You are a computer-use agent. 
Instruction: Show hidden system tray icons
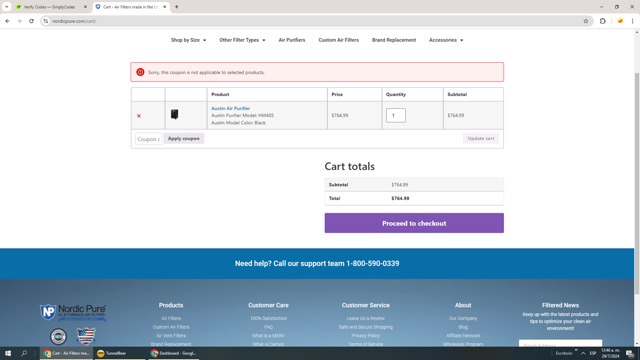click(x=582, y=353)
